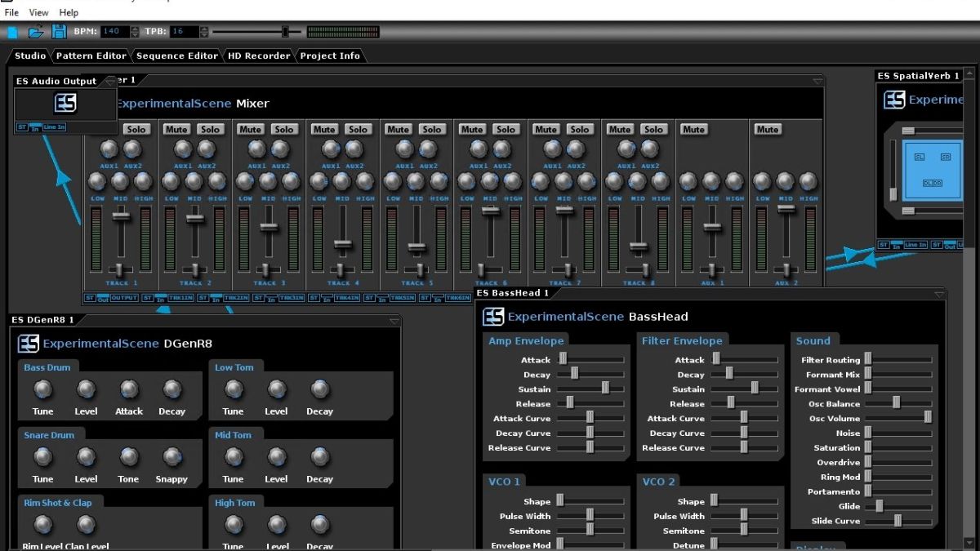The image size is (980, 551).
Task: Click the Filter Envelope Decay slider
Action: 744,374
